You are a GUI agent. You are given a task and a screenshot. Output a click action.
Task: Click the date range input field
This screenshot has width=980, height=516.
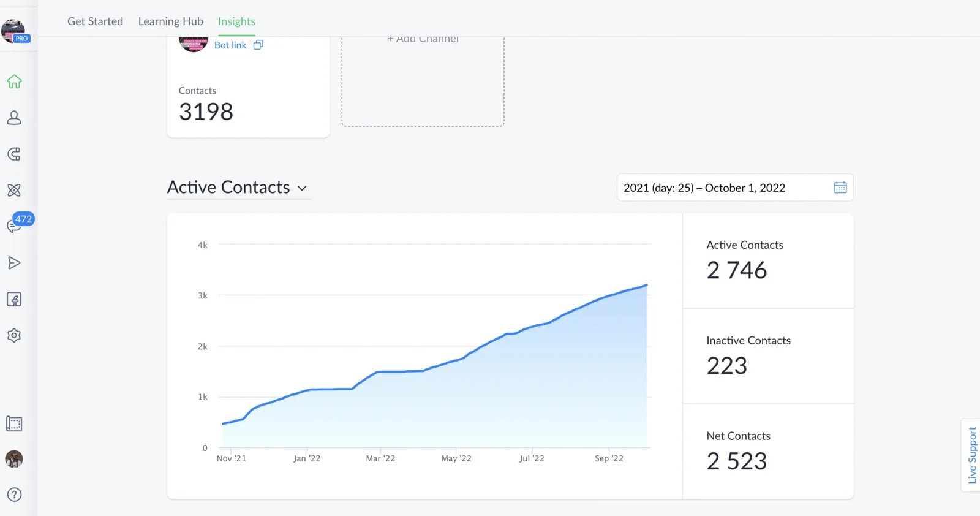pos(735,188)
